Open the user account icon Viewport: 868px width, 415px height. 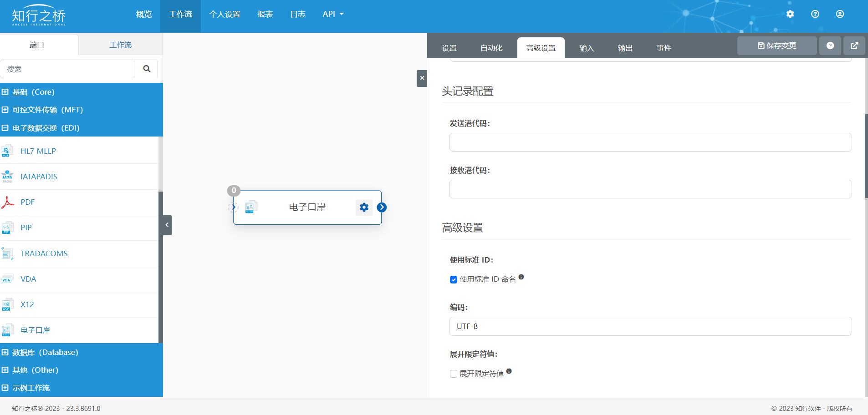point(840,14)
